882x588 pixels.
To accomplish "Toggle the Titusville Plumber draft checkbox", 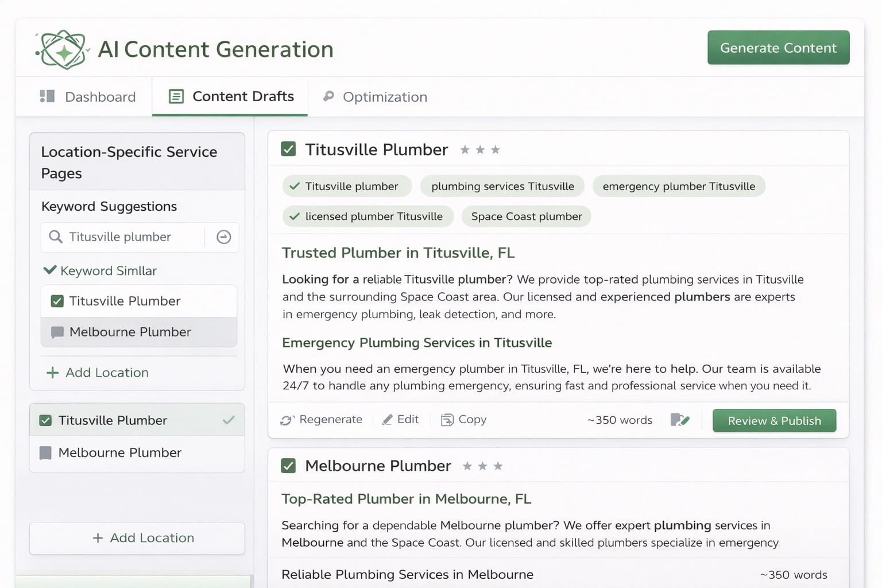I will (x=289, y=149).
